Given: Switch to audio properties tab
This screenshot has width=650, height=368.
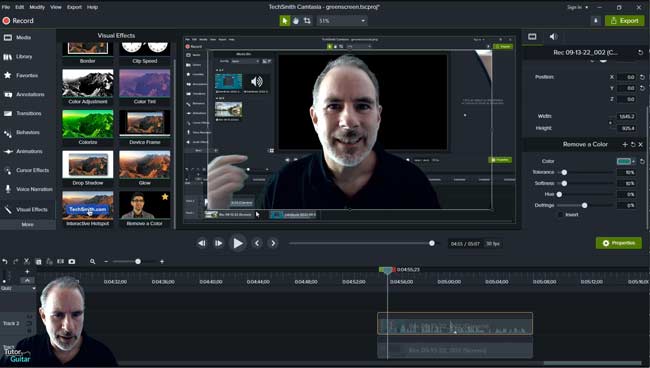Looking at the screenshot, I should coord(553,36).
